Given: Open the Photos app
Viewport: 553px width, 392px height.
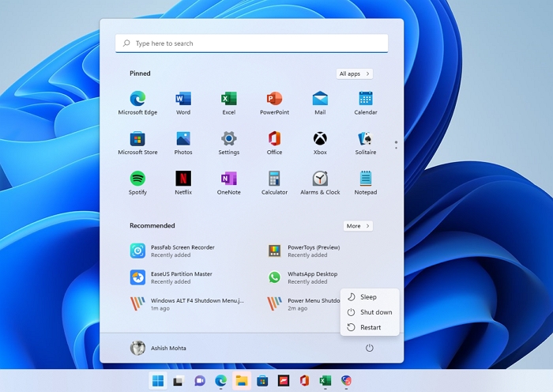Looking at the screenshot, I should [183, 143].
